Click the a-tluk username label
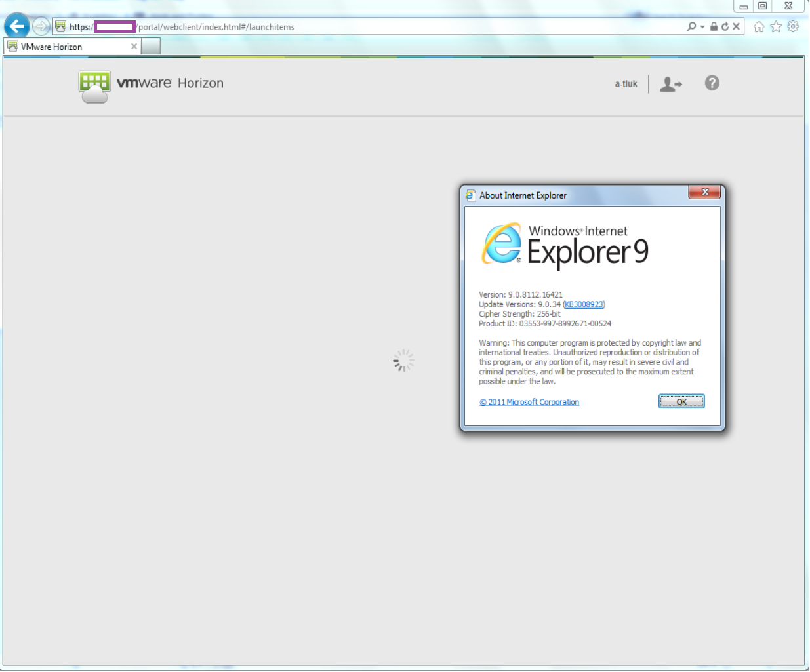810x672 pixels. (x=626, y=84)
